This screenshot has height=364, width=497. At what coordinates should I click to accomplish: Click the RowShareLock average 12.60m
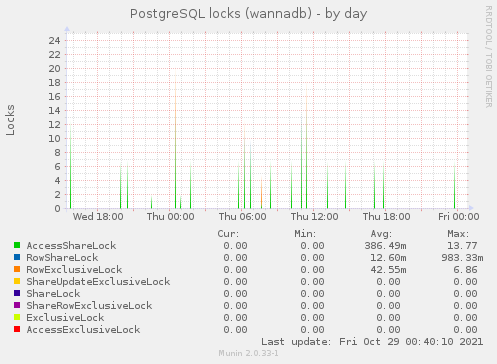coord(388,258)
